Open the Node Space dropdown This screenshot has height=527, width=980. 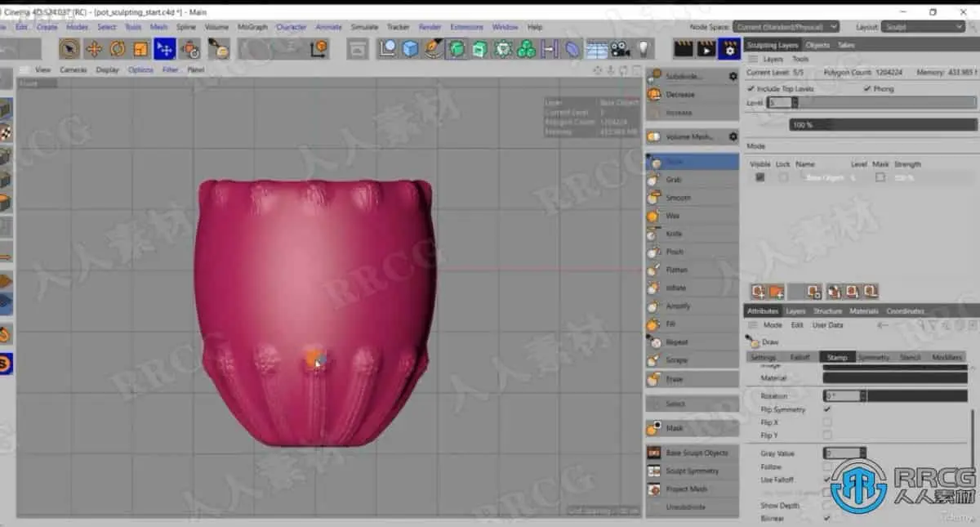786,27
